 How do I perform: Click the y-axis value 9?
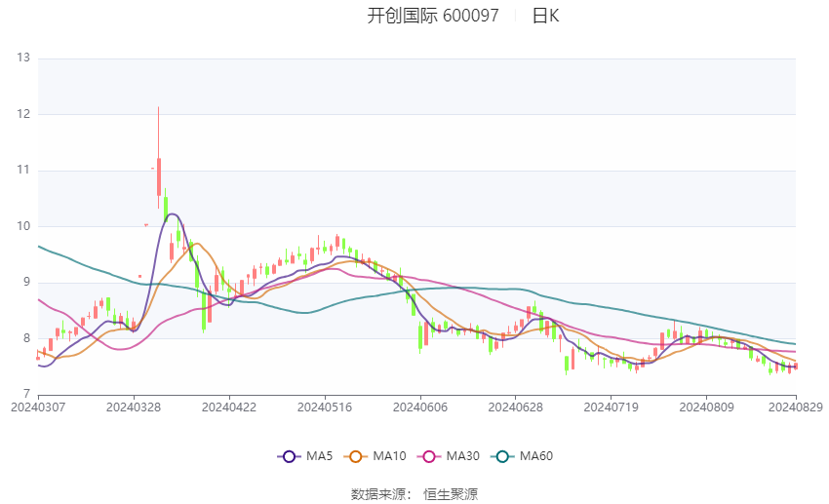[26, 282]
